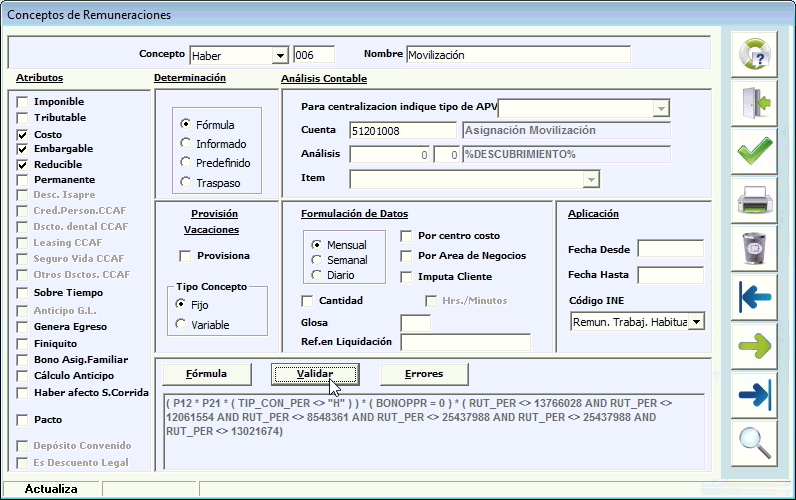
Task: Click the printer icon
Action: point(755,199)
